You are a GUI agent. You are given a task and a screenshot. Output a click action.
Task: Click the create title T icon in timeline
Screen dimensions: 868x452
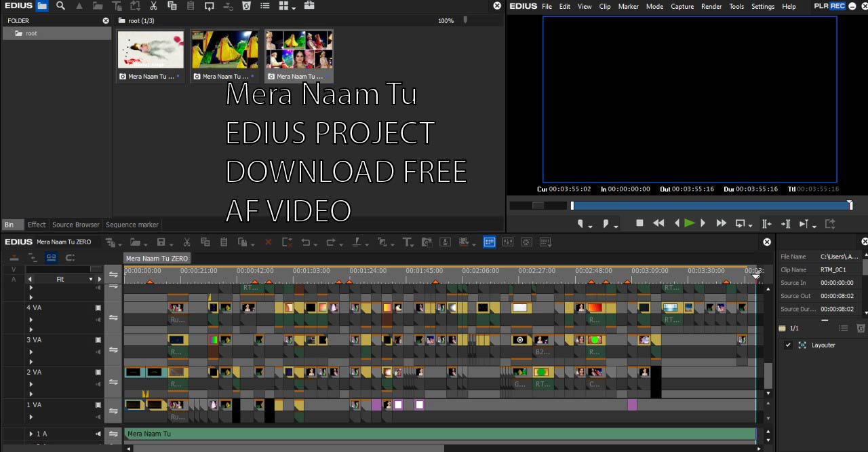[407, 242]
